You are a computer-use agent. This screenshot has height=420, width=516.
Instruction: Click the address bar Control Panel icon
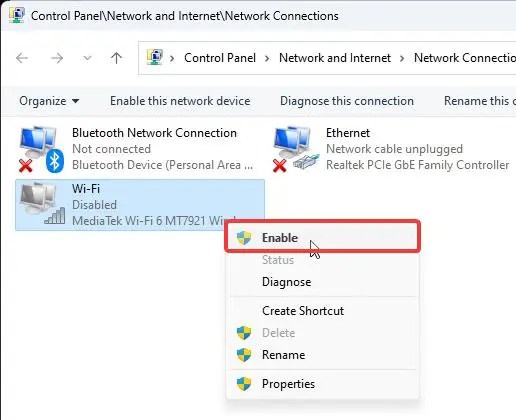155,58
